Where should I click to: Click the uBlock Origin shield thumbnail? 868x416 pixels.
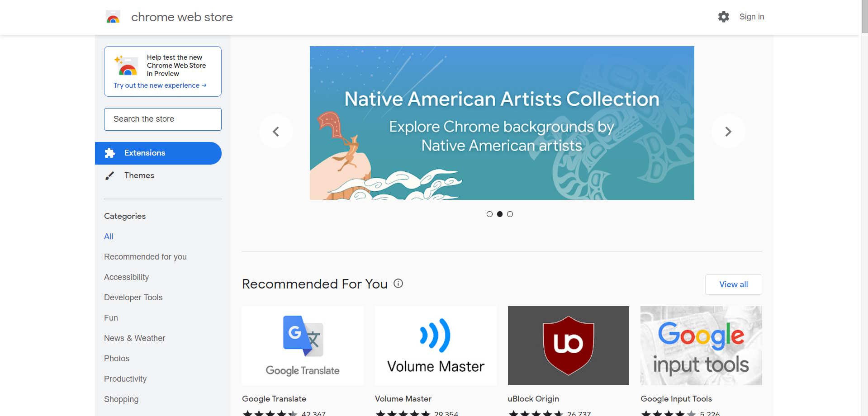pos(569,346)
